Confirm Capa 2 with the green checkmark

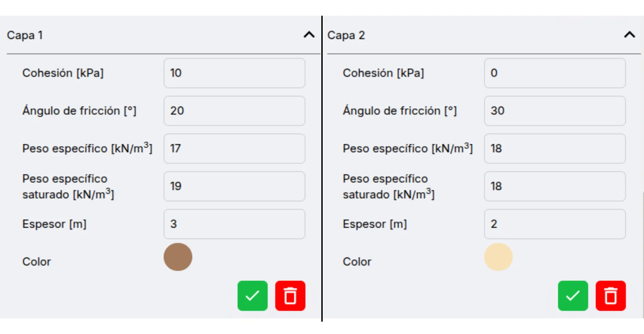[x=573, y=296]
